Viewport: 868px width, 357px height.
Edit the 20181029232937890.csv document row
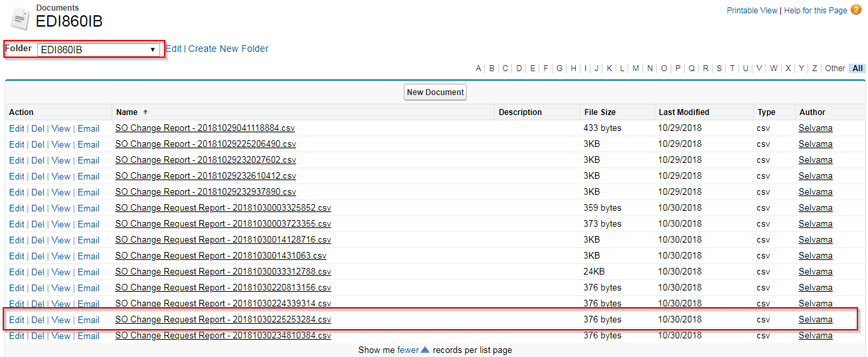[x=17, y=192]
